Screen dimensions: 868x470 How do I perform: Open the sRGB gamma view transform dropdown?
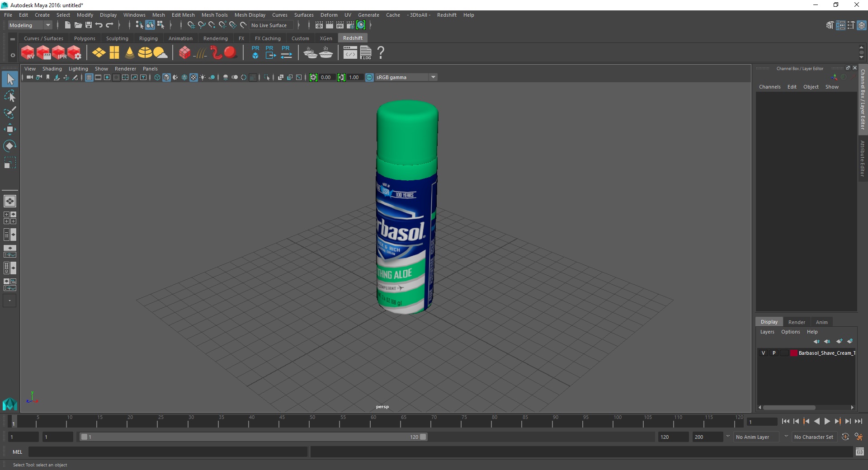click(406, 77)
